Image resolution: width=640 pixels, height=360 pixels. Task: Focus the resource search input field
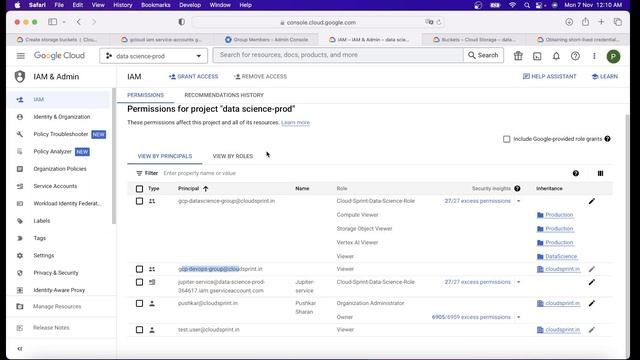(x=338, y=55)
